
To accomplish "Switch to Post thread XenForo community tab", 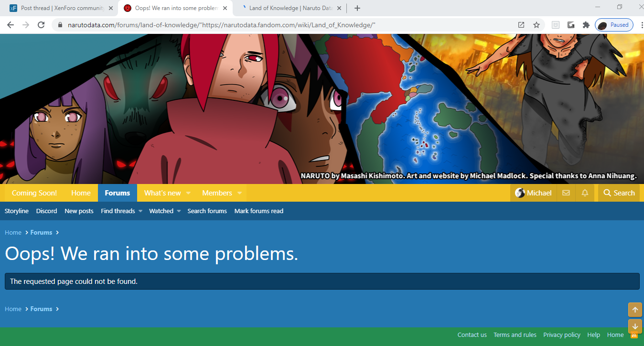I will click(x=61, y=8).
